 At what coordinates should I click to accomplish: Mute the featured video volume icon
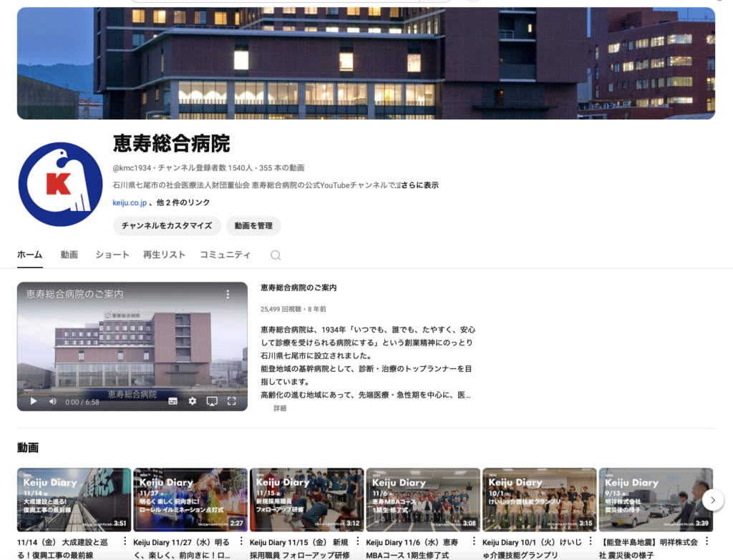pyautogui.click(x=53, y=401)
